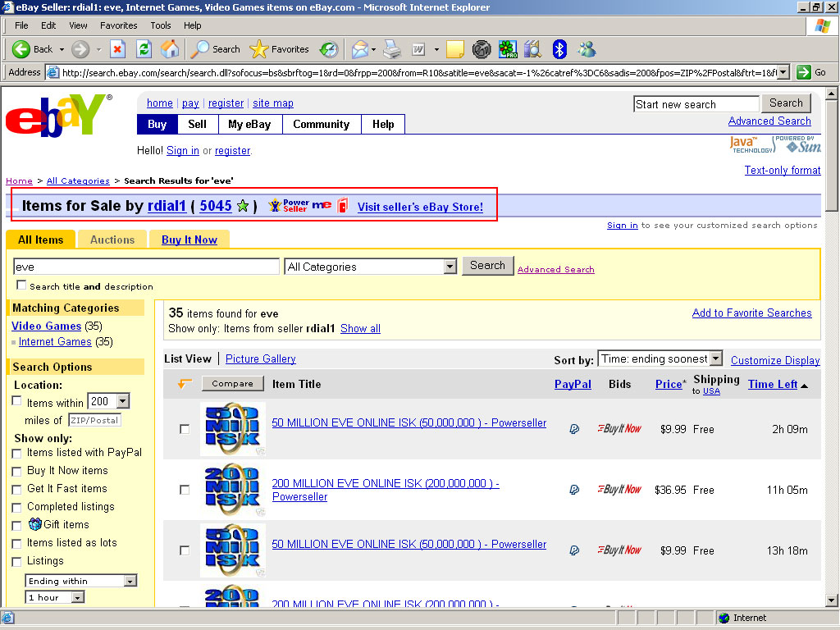Open the Favorites menu in menu bar
This screenshot has width=840, height=630.
point(119,25)
